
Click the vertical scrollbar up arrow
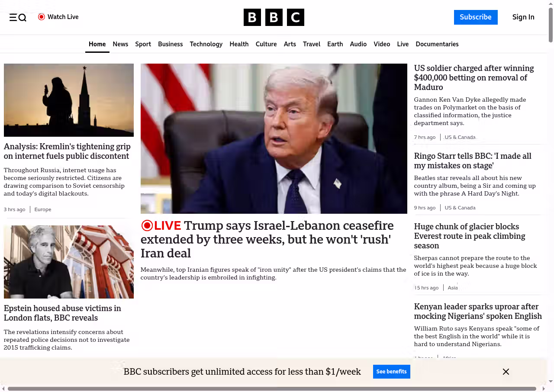(x=551, y=3)
